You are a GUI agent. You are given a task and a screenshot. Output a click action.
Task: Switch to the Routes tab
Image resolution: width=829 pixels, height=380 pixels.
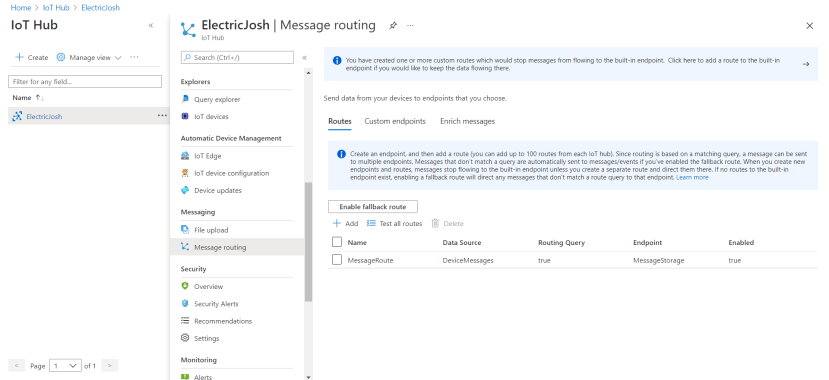[340, 121]
